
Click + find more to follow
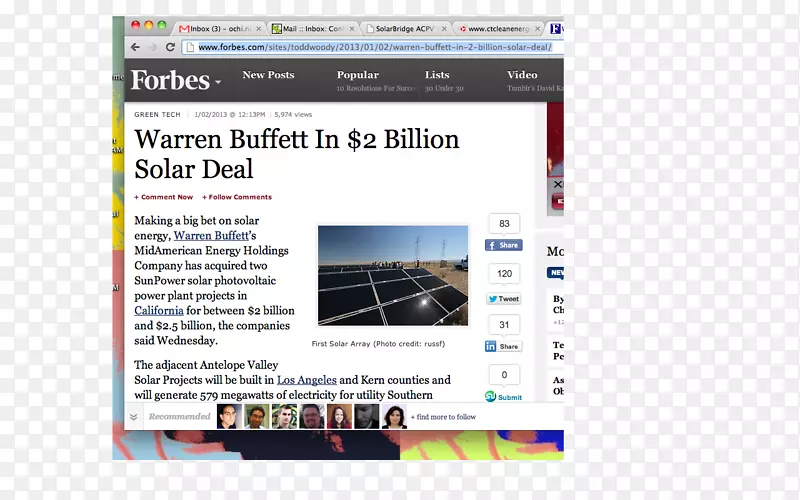[443, 417]
